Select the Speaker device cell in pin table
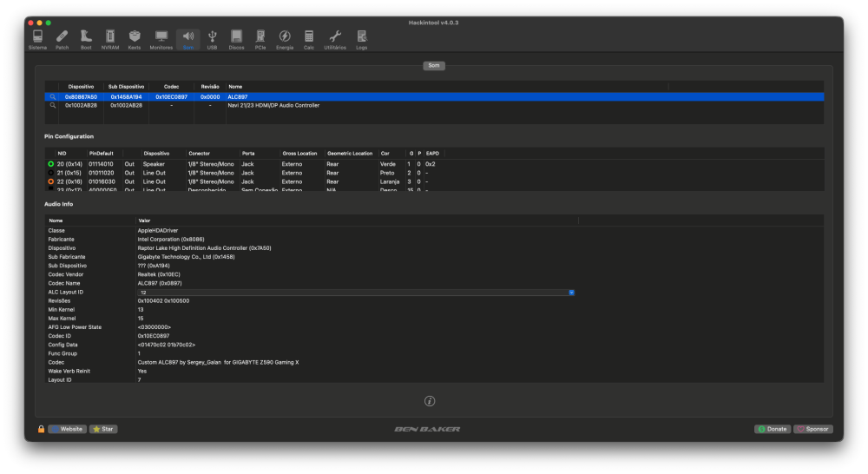Screen dimensions: 868x474 click(x=154, y=164)
